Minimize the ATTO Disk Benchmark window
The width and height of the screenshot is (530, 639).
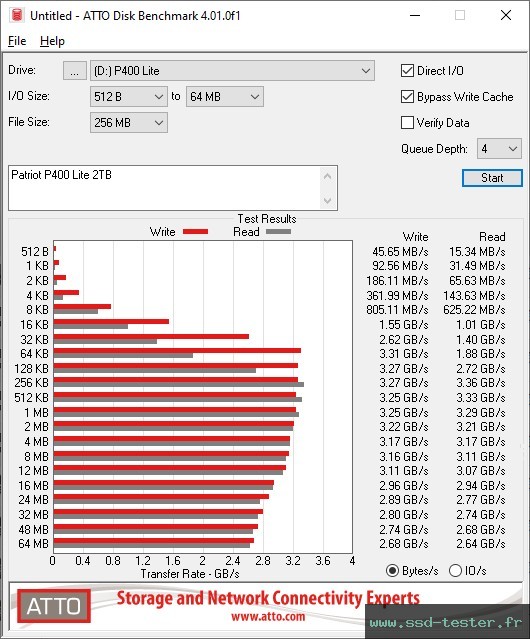[x=415, y=15]
